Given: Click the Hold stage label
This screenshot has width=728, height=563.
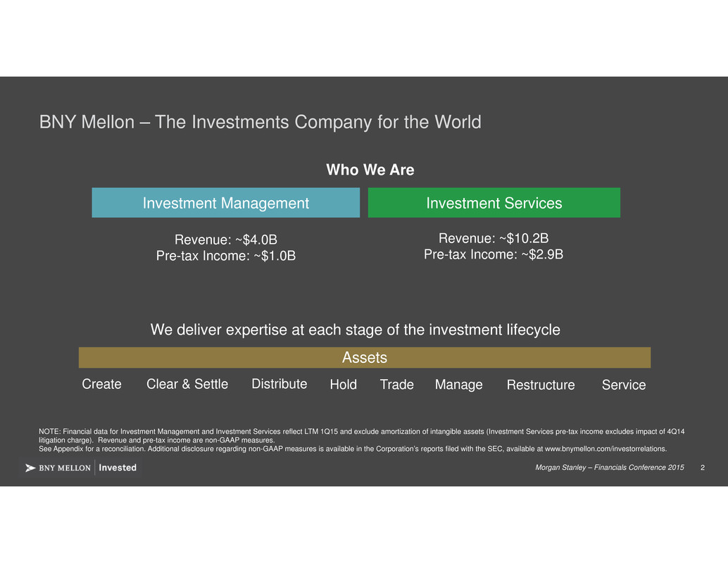Looking at the screenshot, I should point(344,385).
